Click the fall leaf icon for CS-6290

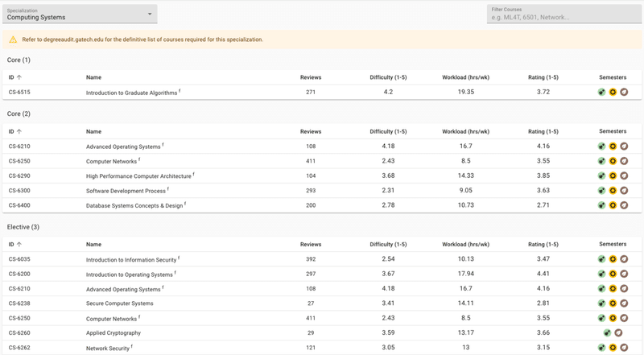624,175
